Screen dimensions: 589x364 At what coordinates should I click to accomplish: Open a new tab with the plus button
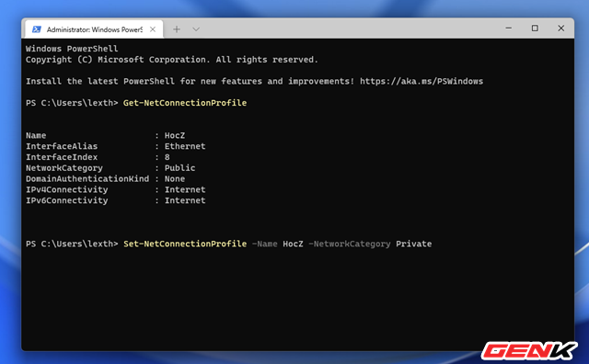(177, 29)
